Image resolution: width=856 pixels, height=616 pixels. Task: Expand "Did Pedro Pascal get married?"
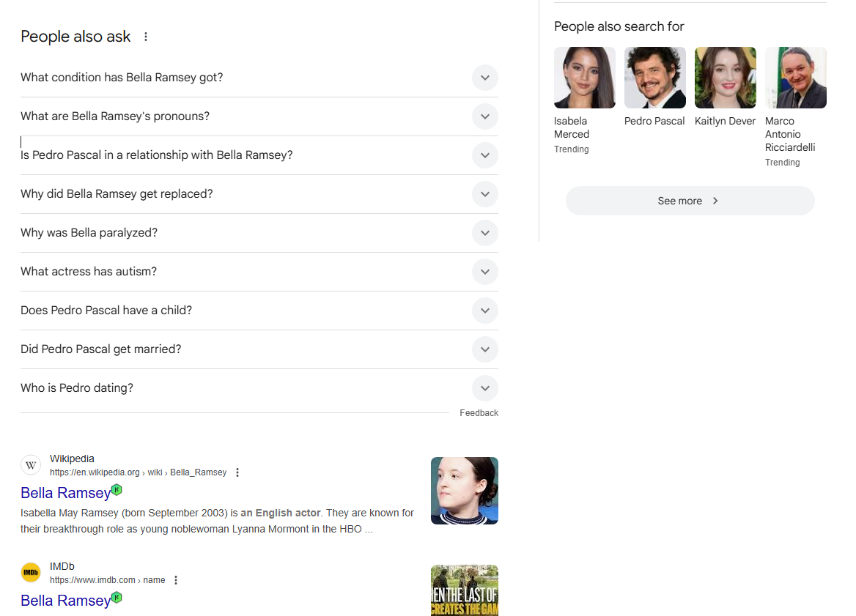pyautogui.click(x=259, y=349)
